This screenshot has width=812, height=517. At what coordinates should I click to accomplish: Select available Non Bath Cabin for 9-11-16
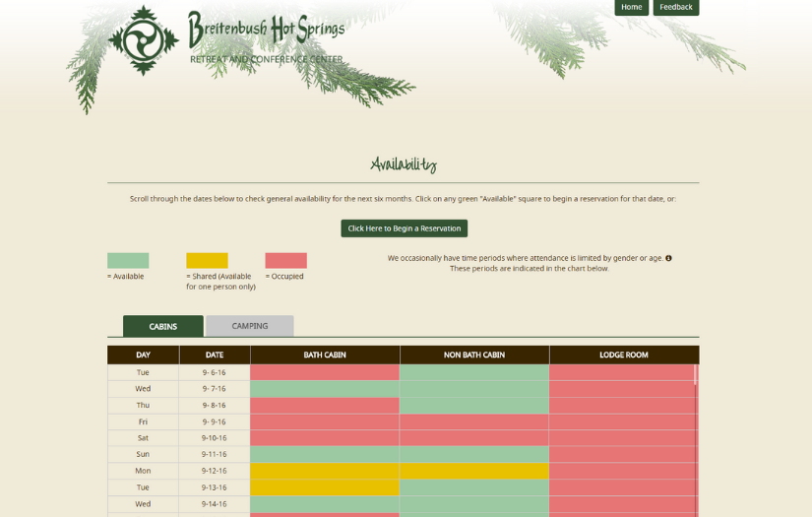[474, 454]
